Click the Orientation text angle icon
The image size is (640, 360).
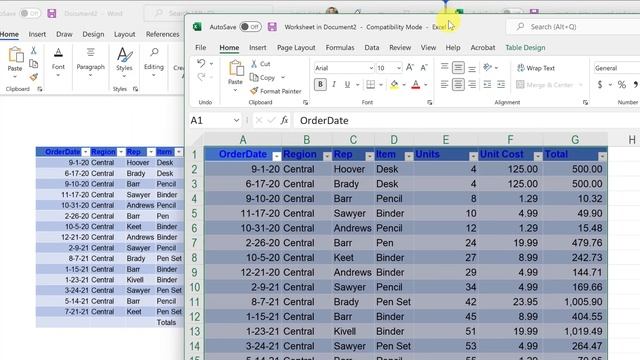[x=487, y=68]
